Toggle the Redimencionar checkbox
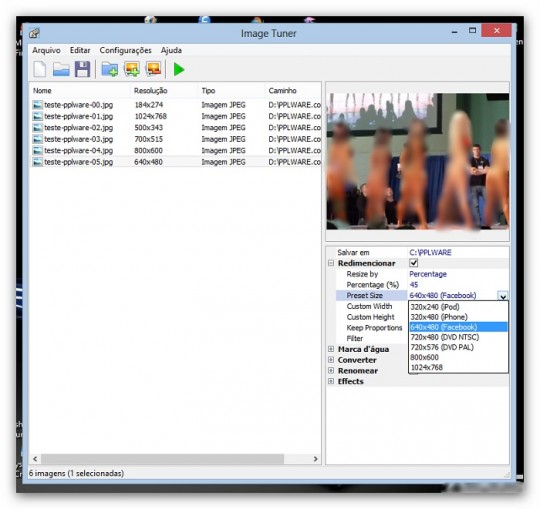Image resolution: width=540 pixels, height=509 pixels. [x=414, y=263]
